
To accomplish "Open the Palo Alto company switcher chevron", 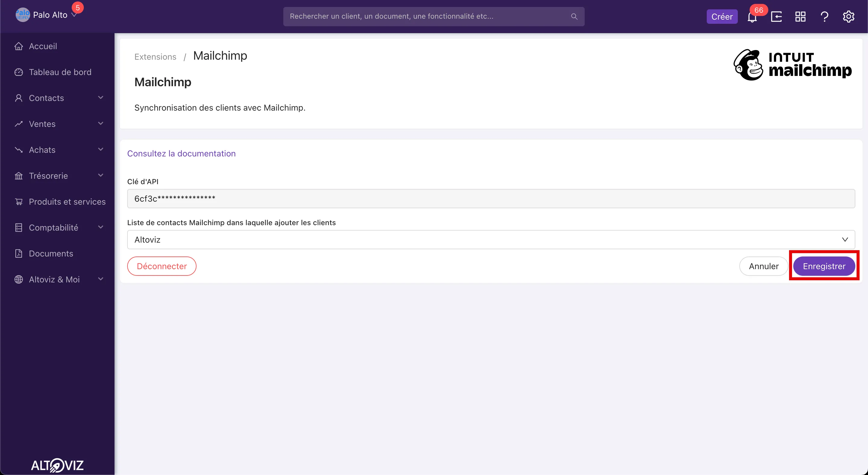I will point(74,15).
